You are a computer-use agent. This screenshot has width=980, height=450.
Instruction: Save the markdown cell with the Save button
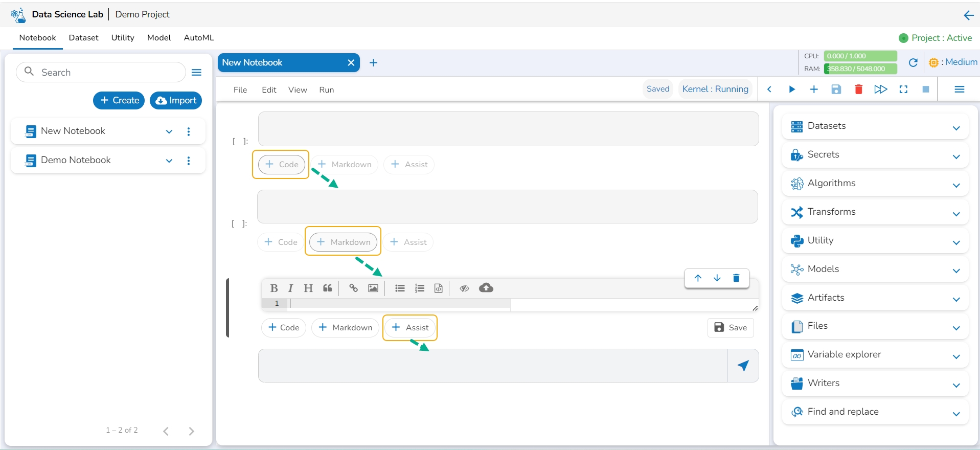731,328
